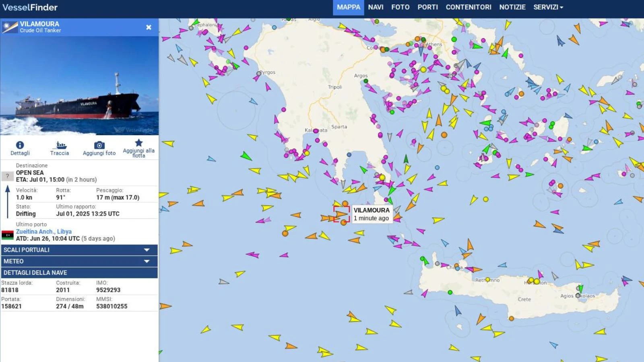The height and width of the screenshot is (362, 644).
Task: Select the orange circle vessel marker above VILAMOURA
Action: (345, 204)
